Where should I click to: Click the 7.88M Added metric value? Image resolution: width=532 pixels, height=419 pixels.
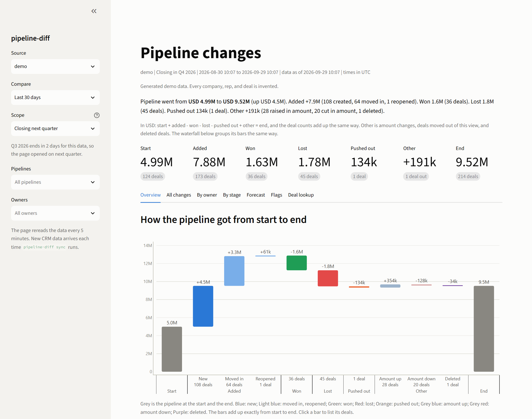[x=209, y=162]
